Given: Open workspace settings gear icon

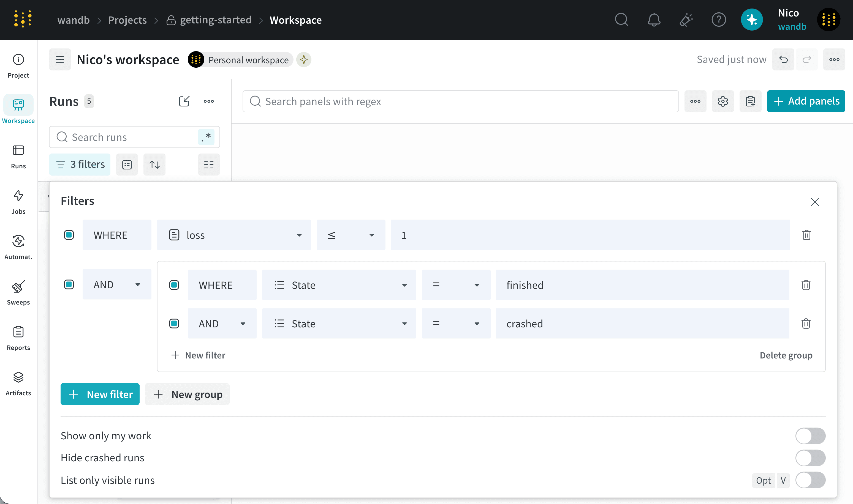Looking at the screenshot, I should point(723,101).
